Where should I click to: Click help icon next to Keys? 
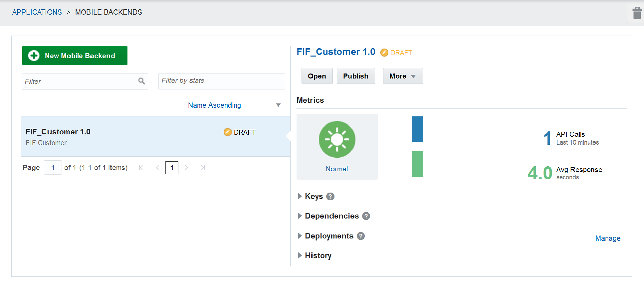pos(330,196)
